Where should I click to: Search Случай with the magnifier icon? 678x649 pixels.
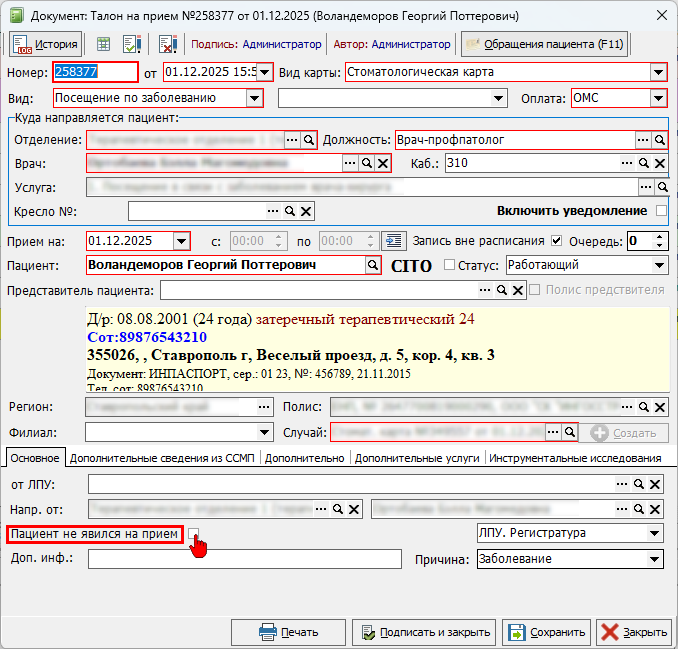click(569, 432)
